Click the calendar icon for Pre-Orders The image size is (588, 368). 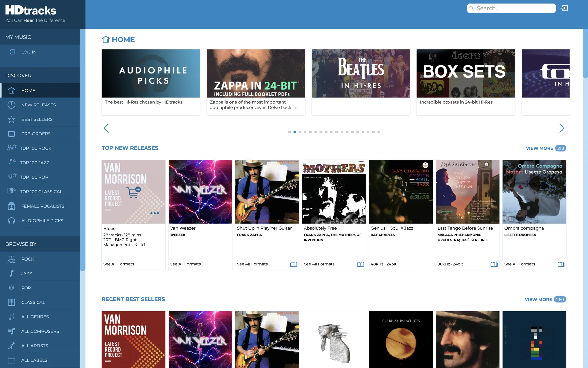[12, 134]
